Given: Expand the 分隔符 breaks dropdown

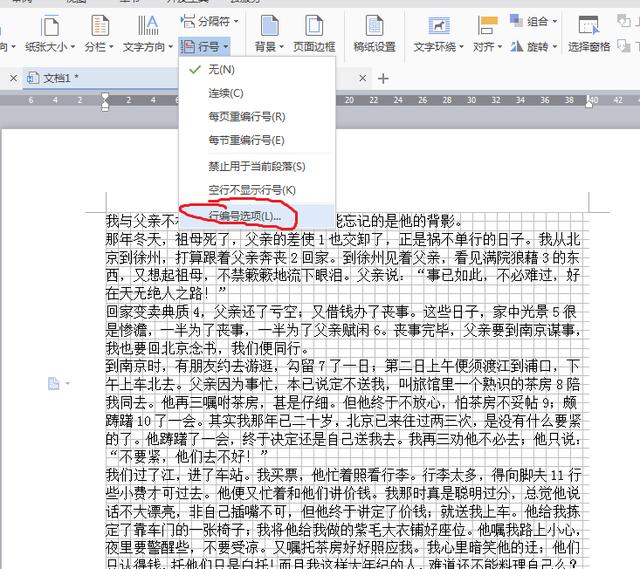Looking at the screenshot, I should pos(236,21).
